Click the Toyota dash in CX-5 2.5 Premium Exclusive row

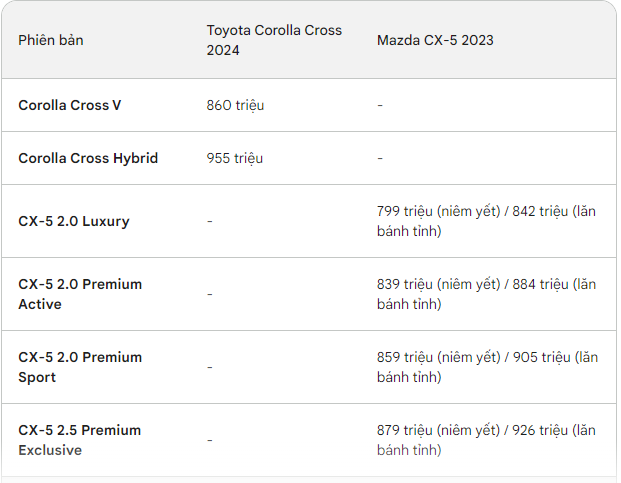click(x=210, y=440)
